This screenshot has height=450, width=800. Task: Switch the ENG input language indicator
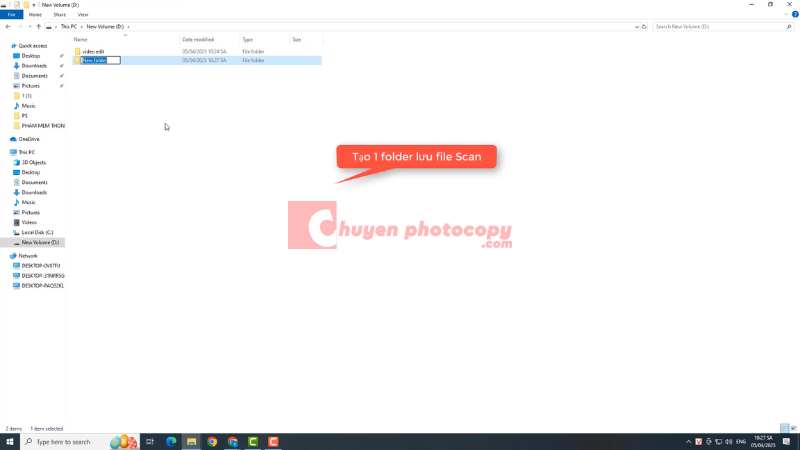pyautogui.click(x=741, y=442)
